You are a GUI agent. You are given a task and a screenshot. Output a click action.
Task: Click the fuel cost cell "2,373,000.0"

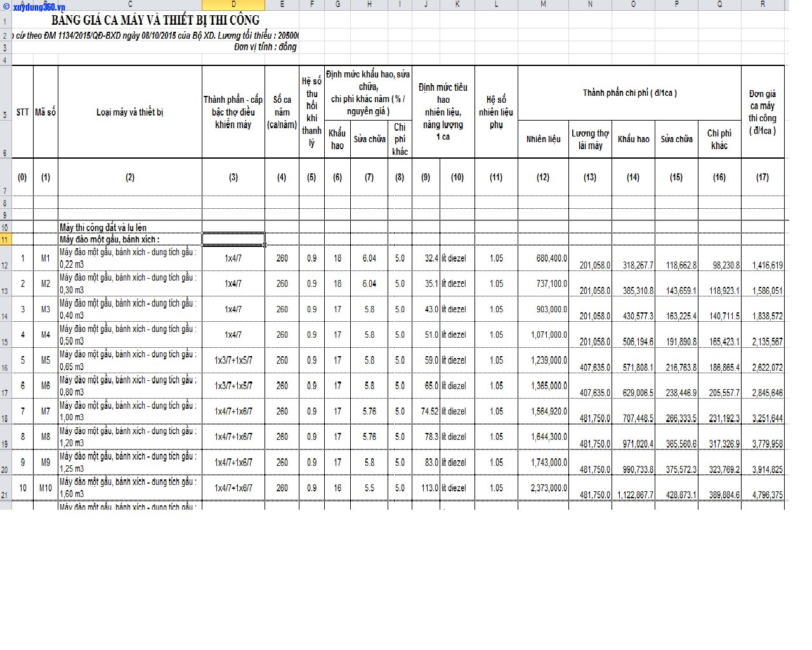(543, 488)
